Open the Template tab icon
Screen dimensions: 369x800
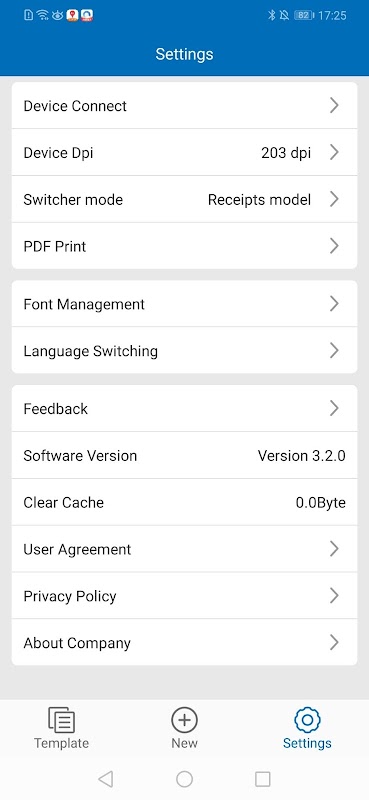[x=61, y=720]
